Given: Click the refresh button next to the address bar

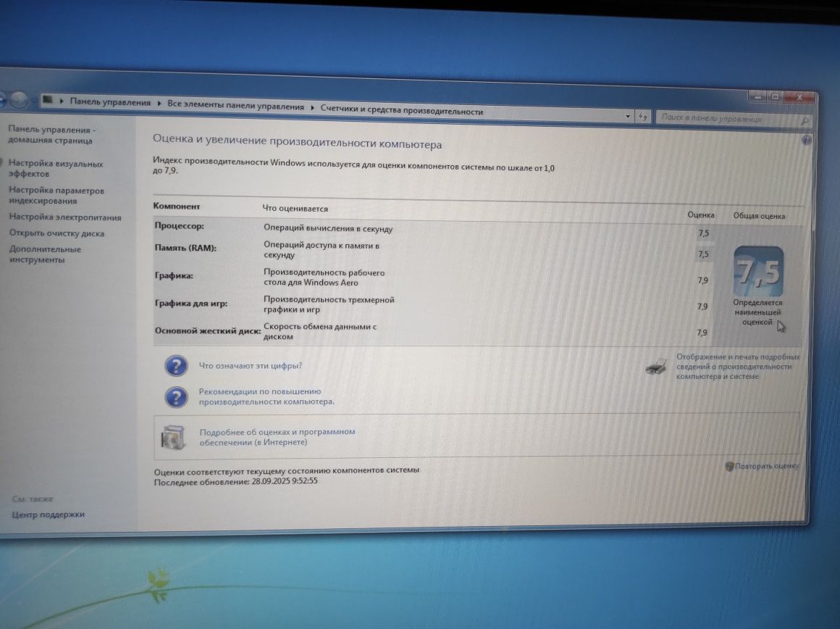Looking at the screenshot, I should tap(643, 117).
